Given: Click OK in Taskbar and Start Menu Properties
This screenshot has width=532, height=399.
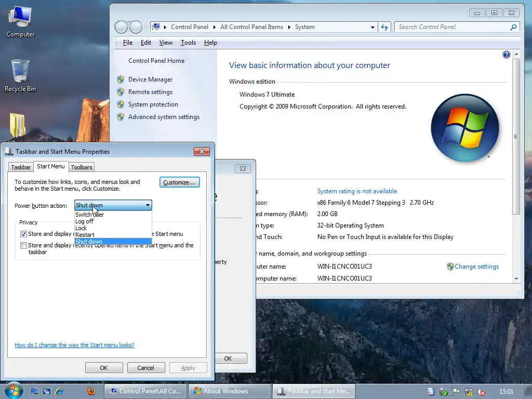Looking at the screenshot, I should click(x=104, y=368).
